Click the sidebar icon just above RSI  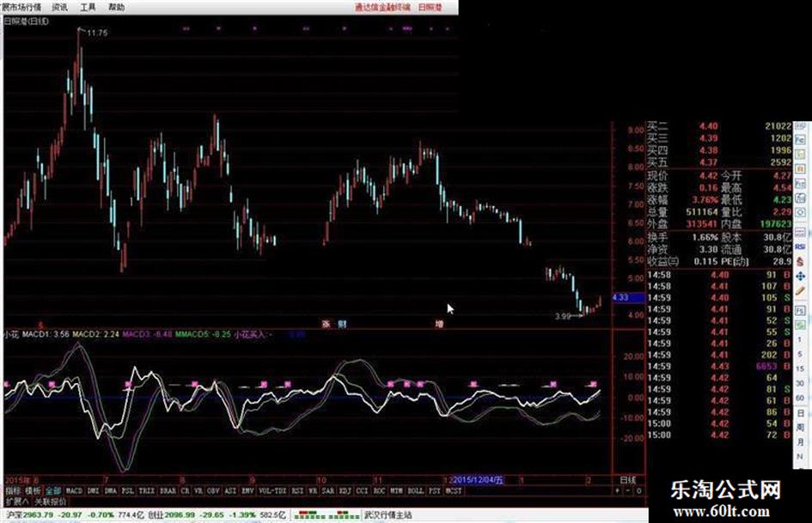click(801, 231)
